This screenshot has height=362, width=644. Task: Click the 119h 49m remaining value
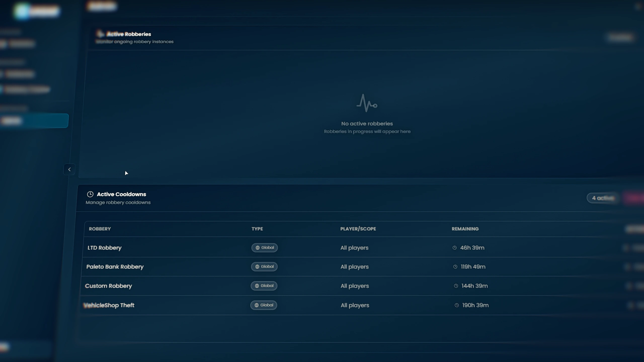473,267
